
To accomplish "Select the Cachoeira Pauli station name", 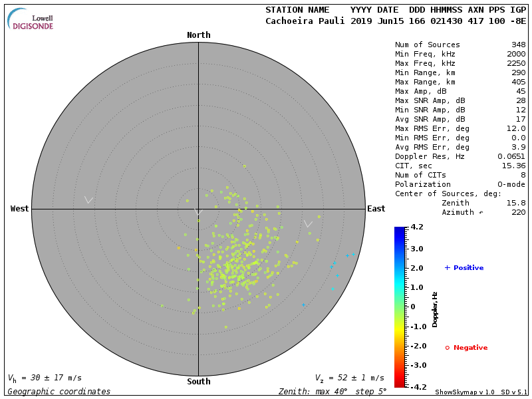I will click(305, 21).
